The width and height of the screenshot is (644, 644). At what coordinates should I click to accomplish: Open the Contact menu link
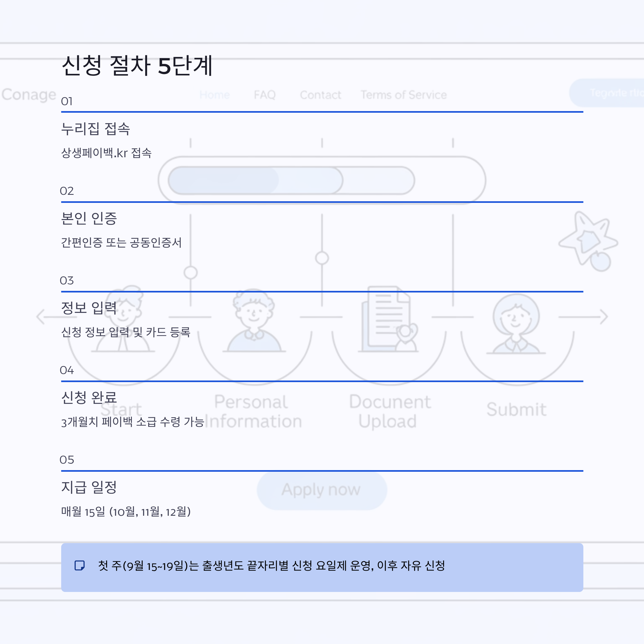[x=320, y=95]
